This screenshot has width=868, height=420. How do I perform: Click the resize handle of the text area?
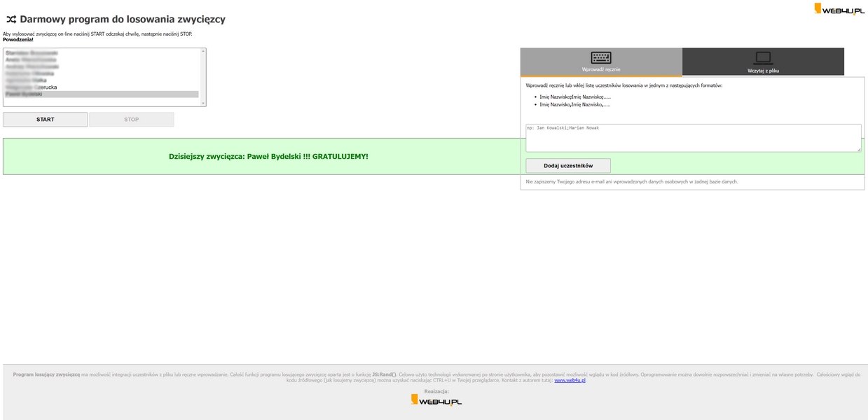[x=858, y=149]
